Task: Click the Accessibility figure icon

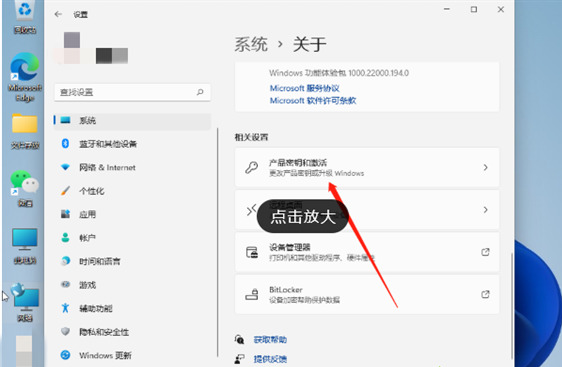Action: (x=65, y=308)
